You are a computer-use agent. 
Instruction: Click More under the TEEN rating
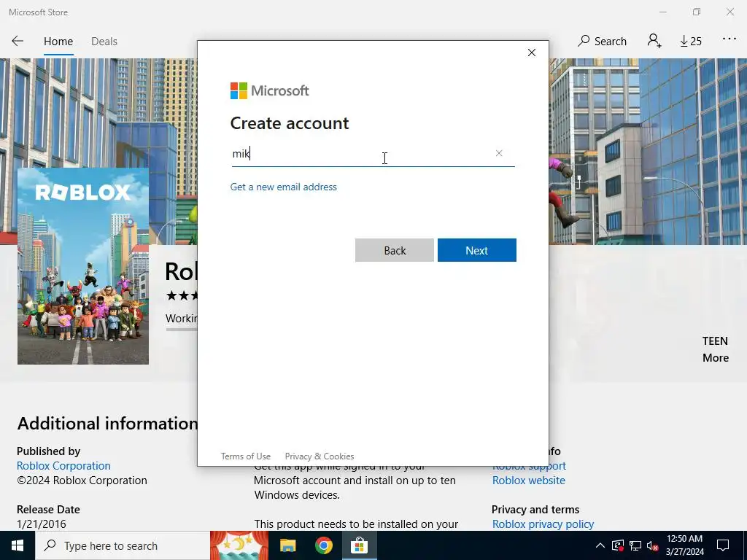[716, 358]
